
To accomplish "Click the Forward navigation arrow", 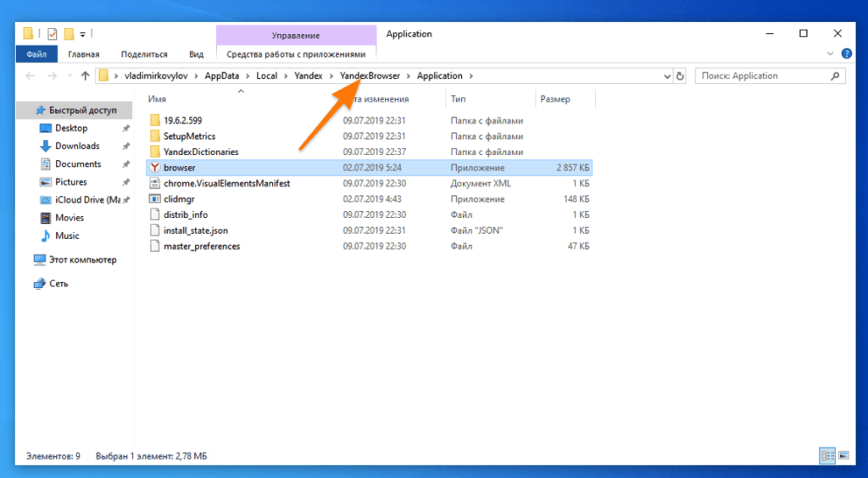I will 52,75.
